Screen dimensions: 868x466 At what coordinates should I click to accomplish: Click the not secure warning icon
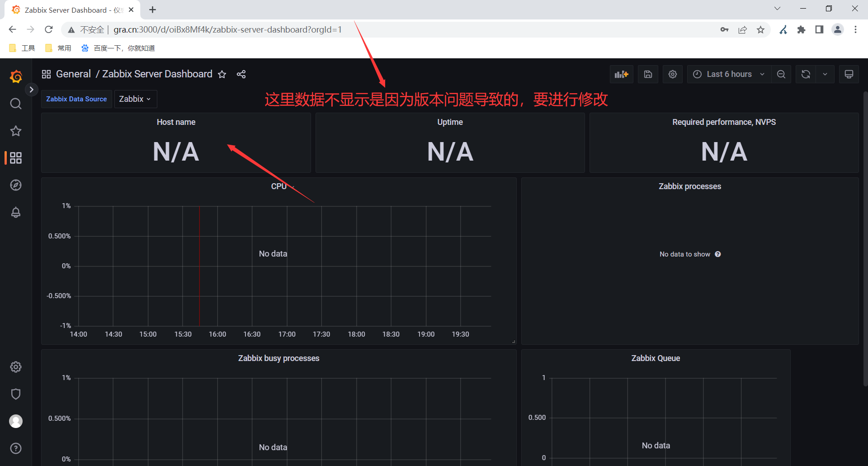(71, 30)
